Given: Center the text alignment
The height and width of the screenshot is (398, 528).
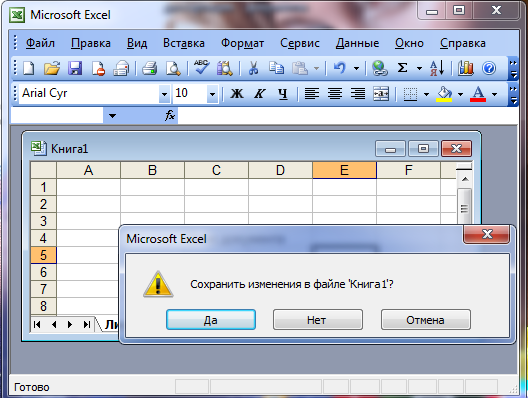Looking at the screenshot, I should pyautogui.click(x=335, y=94).
